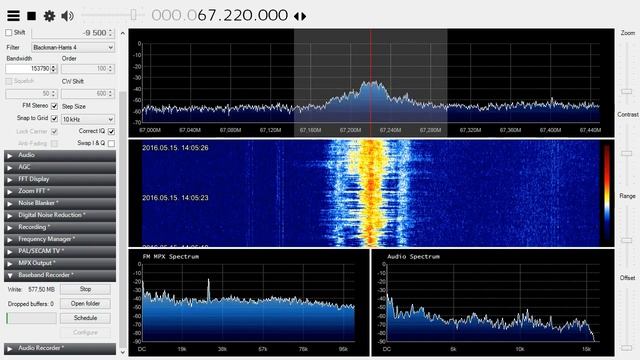
Task: Expand the MPX Output panel
Action: click(x=60, y=263)
